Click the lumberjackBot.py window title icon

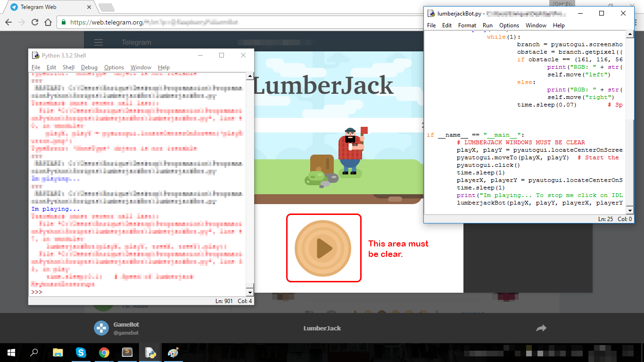click(431, 14)
